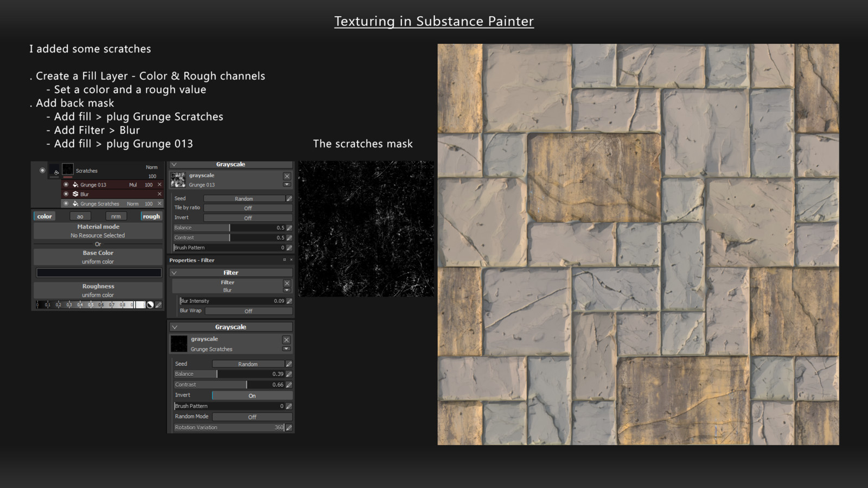Hide the Grunge 013 fill effect
Image resolution: width=868 pixels, height=488 pixels.
66,184
